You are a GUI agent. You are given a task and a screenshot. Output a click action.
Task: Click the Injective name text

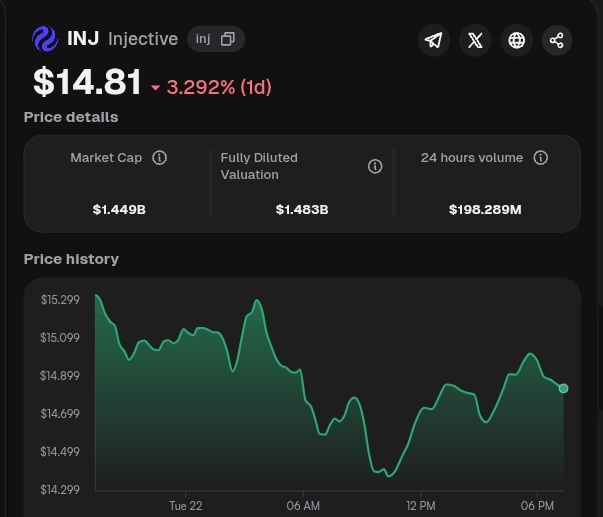point(143,39)
